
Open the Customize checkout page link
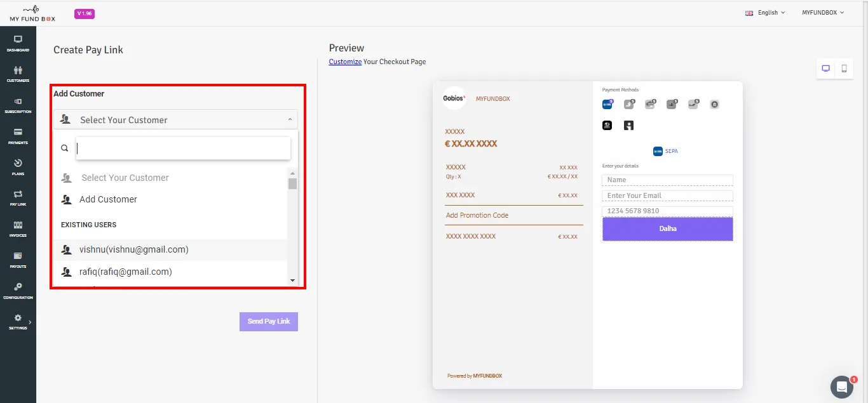pyautogui.click(x=345, y=62)
